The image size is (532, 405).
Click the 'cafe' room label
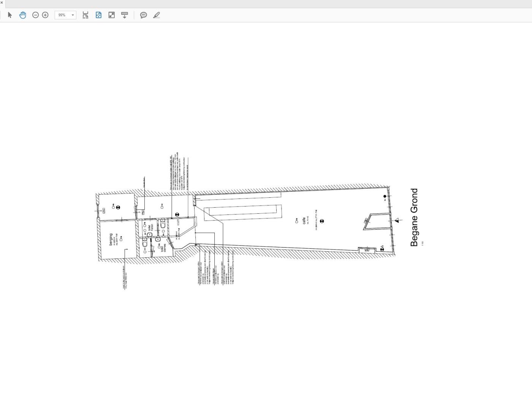tap(304, 221)
